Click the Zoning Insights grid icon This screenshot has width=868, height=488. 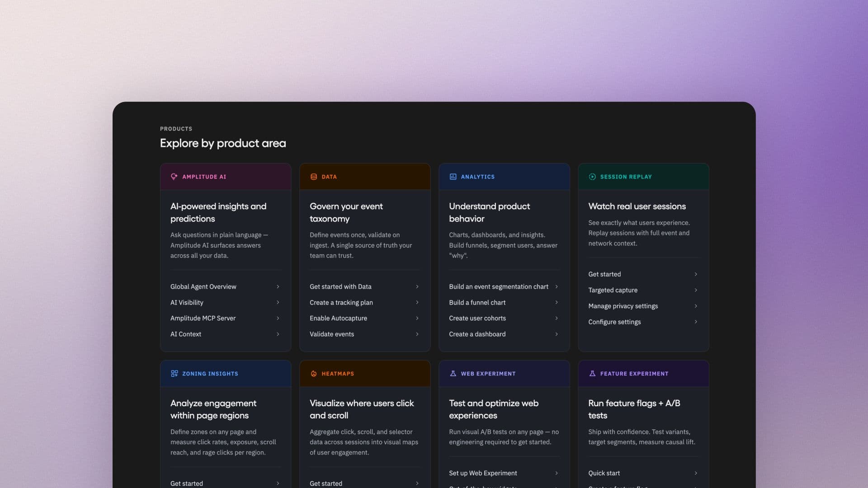coord(174,374)
